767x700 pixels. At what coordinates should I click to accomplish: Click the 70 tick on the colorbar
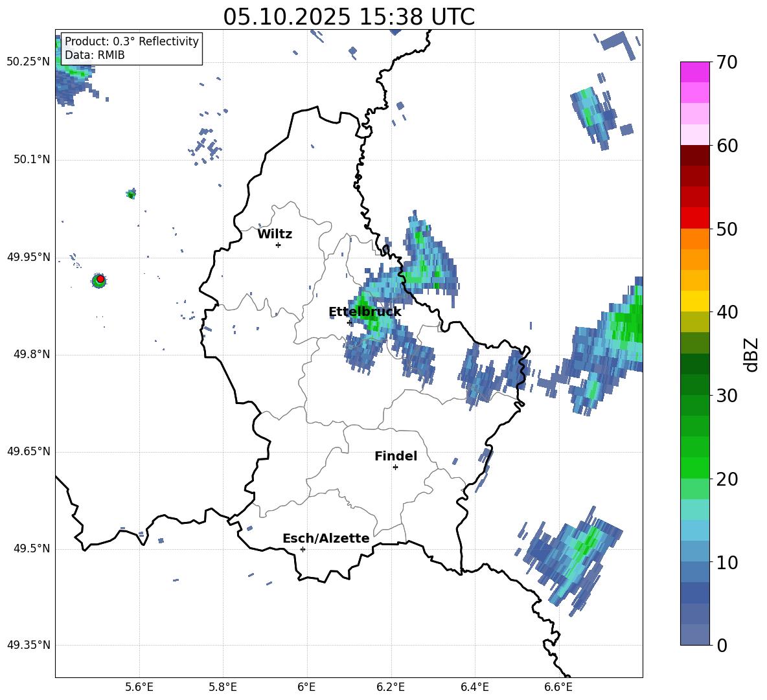click(726, 63)
